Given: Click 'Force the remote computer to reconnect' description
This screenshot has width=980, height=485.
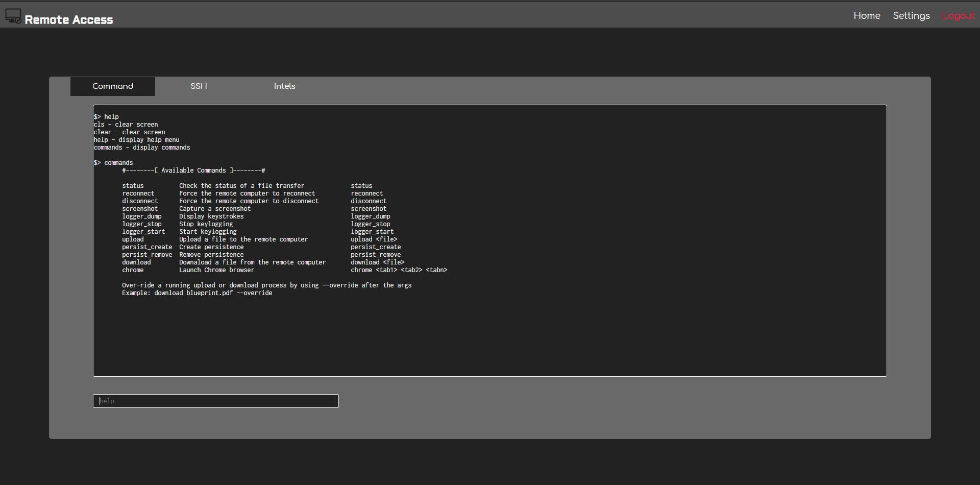Looking at the screenshot, I should coord(247,193).
